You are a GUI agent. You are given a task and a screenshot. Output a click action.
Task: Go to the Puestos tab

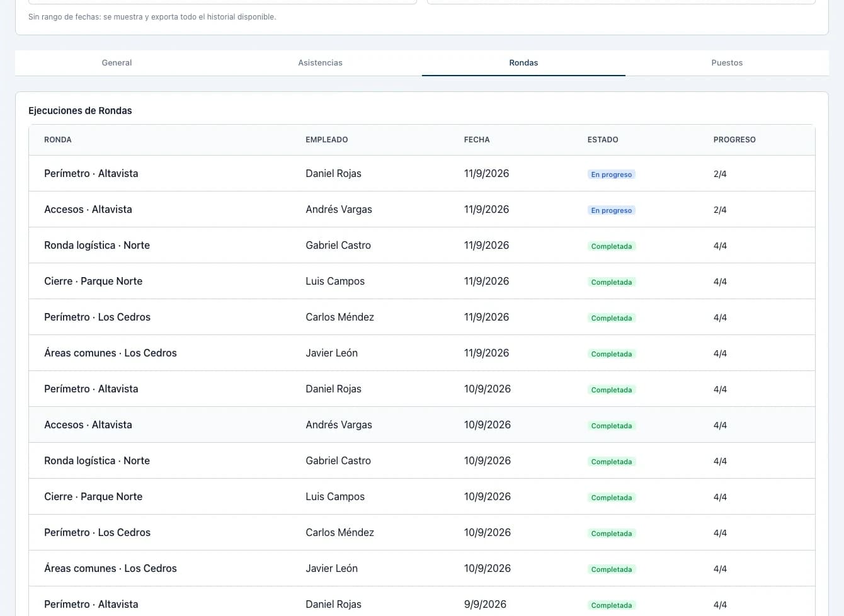tap(727, 63)
